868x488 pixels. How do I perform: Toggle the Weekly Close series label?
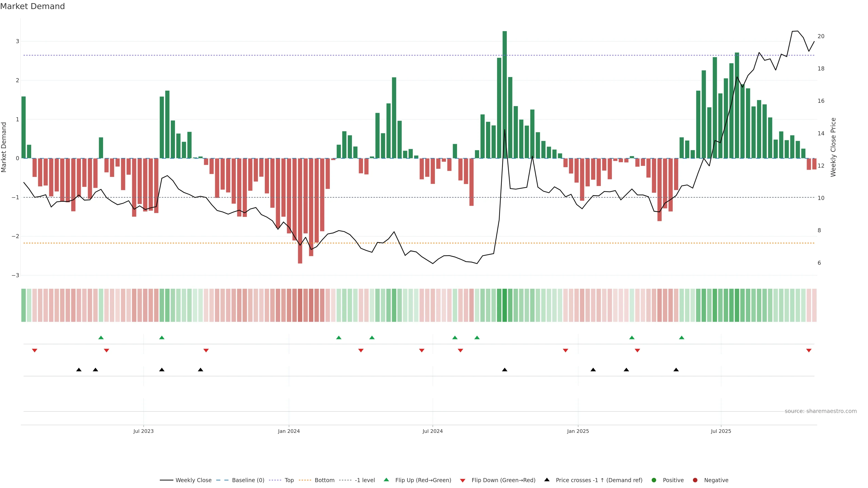pyautogui.click(x=193, y=480)
